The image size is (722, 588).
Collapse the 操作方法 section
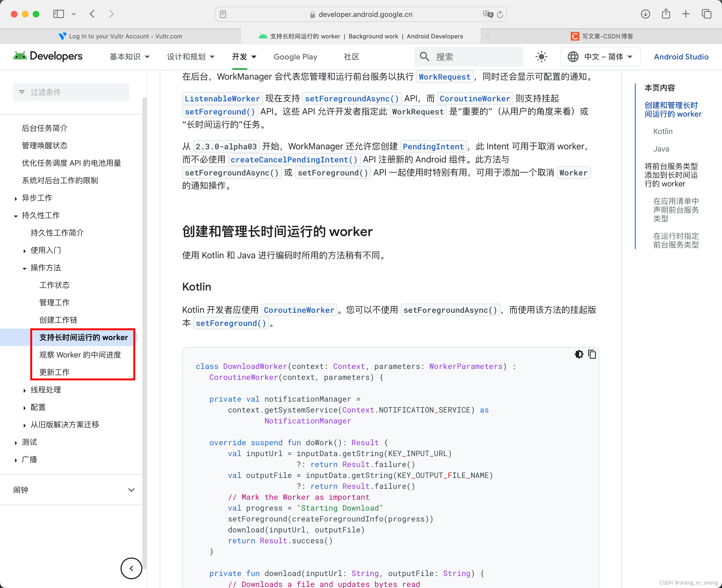25,268
